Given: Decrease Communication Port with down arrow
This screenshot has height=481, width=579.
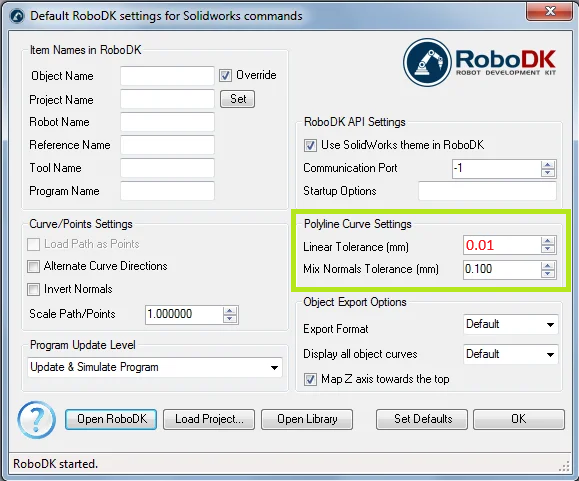Looking at the screenshot, I should click(x=548, y=173).
